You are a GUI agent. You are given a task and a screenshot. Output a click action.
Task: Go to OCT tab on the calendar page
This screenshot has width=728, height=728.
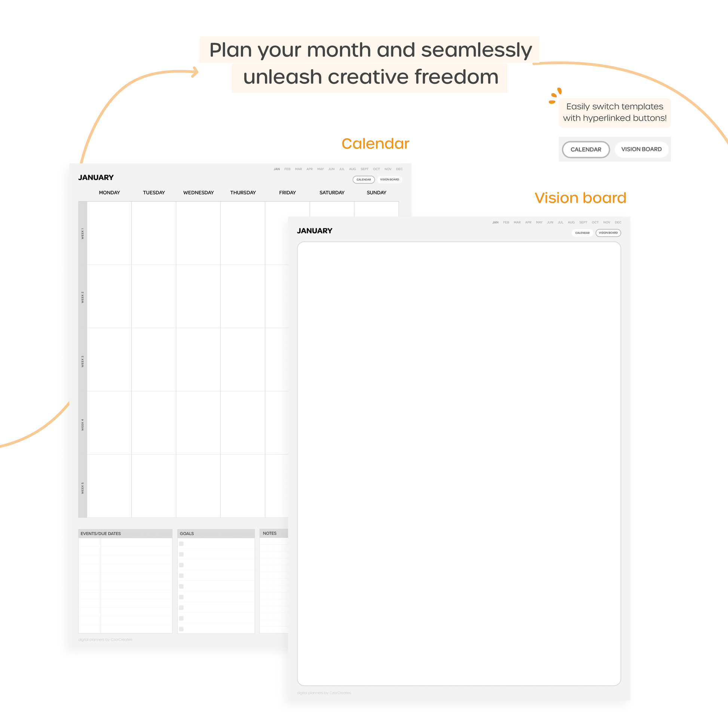pyautogui.click(x=376, y=169)
